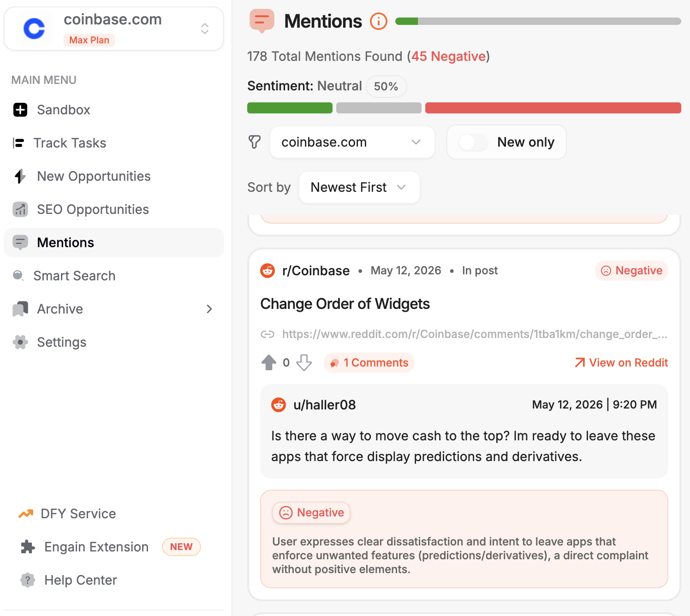Click the sentiment analysis explanation text
690x616 pixels.
click(x=460, y=556)
